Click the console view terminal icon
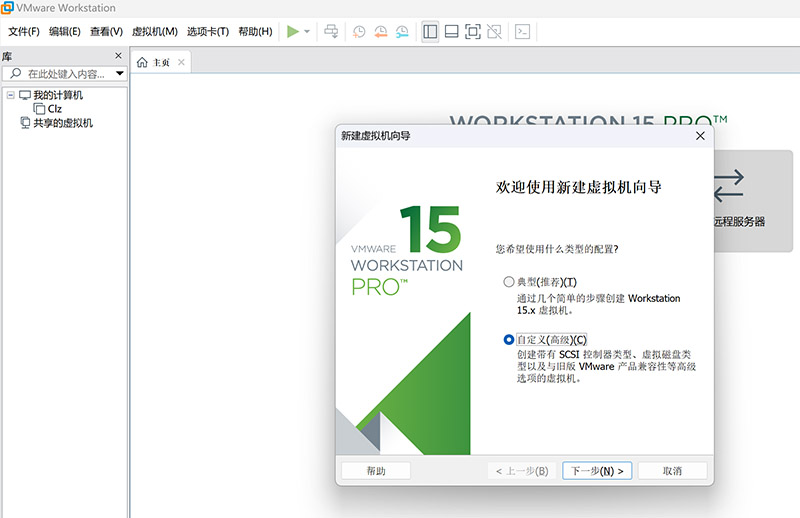The width and height of the screenshot is (800, 518). [x=522, y=32]
